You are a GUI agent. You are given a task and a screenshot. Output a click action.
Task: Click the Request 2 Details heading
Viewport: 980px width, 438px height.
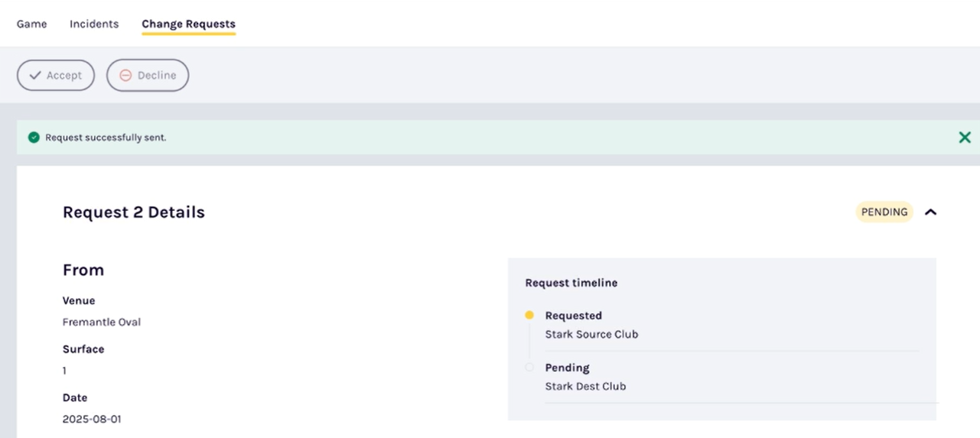pos(134,213)
